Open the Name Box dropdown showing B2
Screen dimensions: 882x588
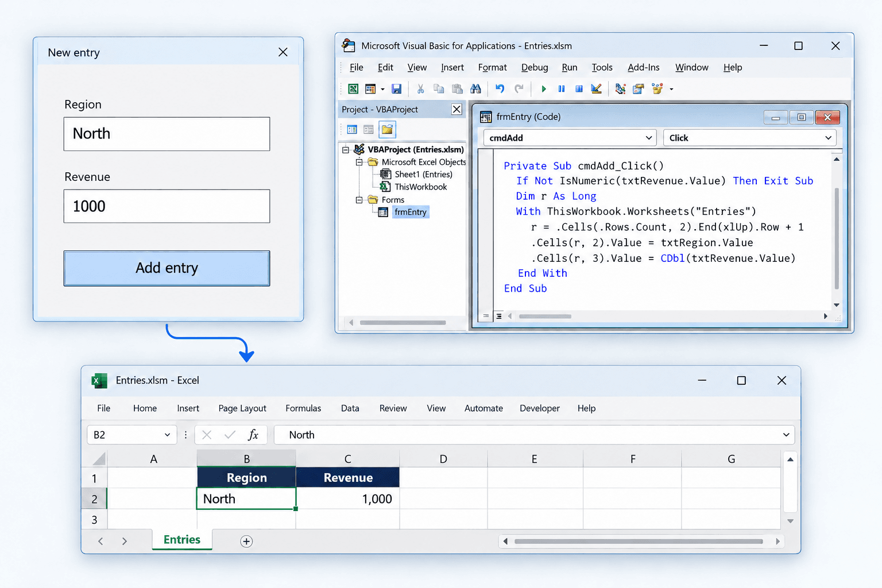tap(167, 435)
